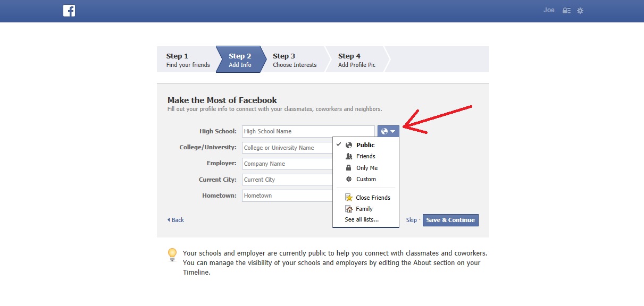Click the star icon for Close Friends
Image resolution: width=644 pixels, height=306 pixels.
[349, 197]
